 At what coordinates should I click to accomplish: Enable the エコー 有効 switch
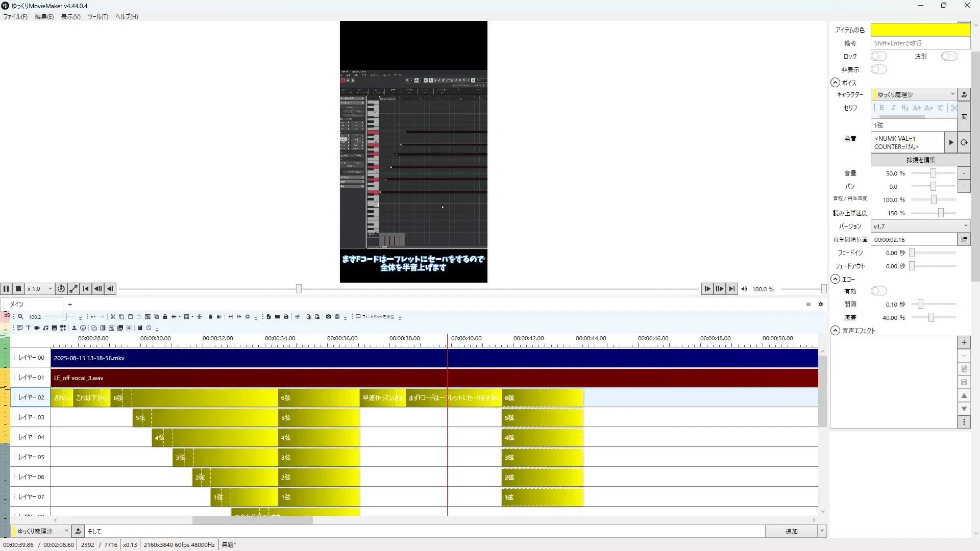point(878,291)
